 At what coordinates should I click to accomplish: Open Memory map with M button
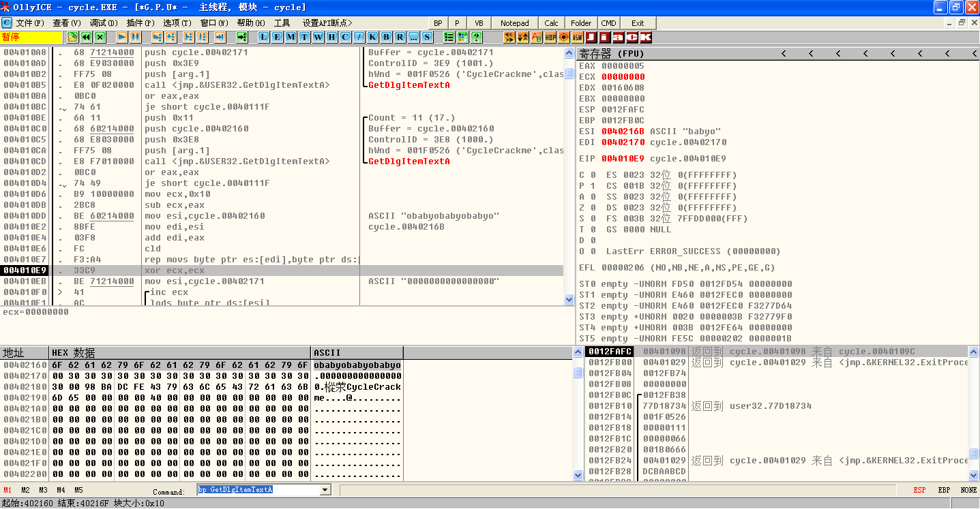[x=291, y=37]
